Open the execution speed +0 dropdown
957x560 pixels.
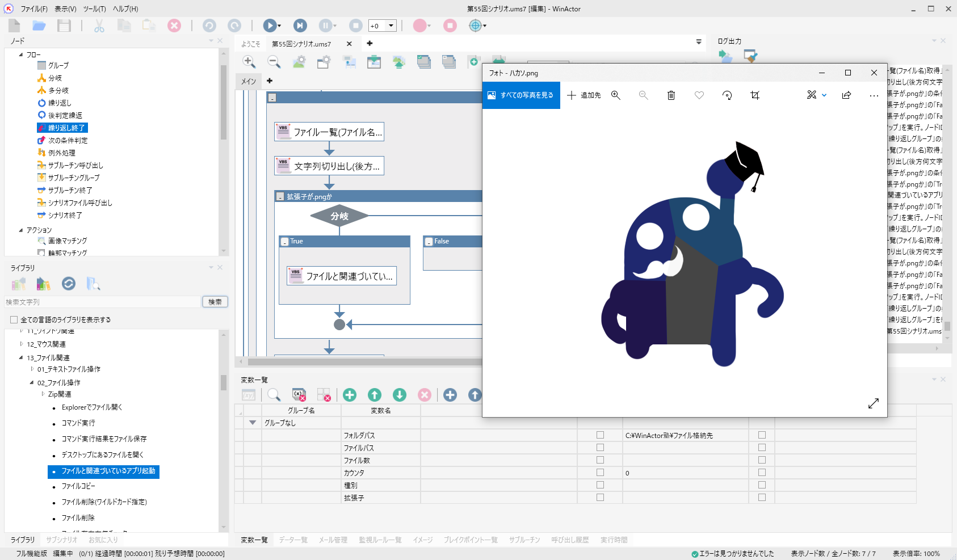point(391,26)
